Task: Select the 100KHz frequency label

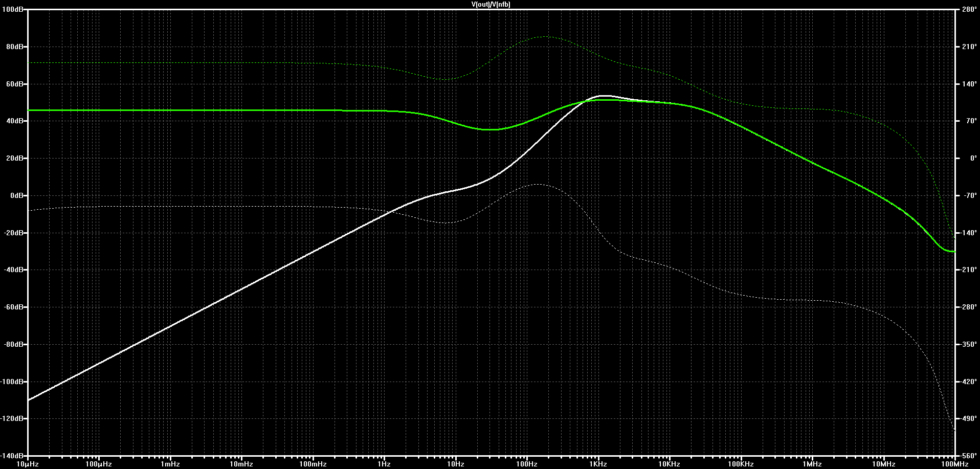Action: (x=741, y=464)
